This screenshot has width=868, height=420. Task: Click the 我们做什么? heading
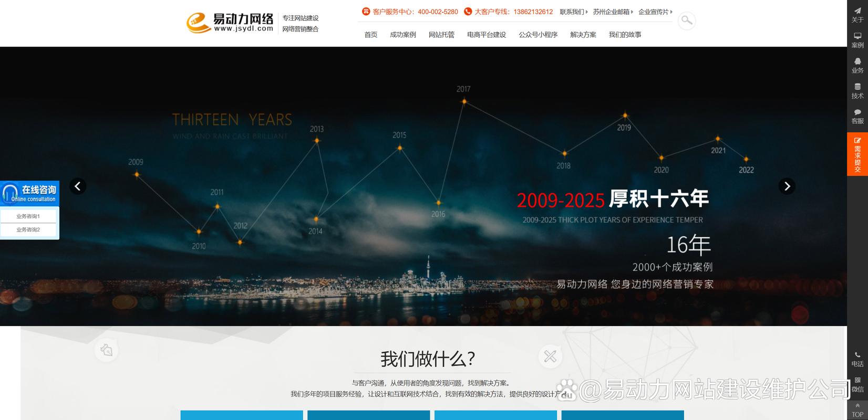(x=428, y=359)
